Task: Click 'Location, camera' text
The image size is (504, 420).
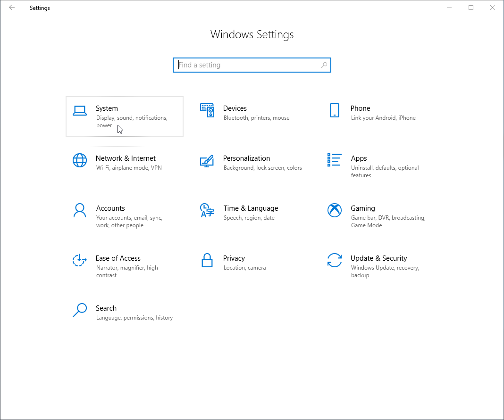Action: click(x=244, y=268)
